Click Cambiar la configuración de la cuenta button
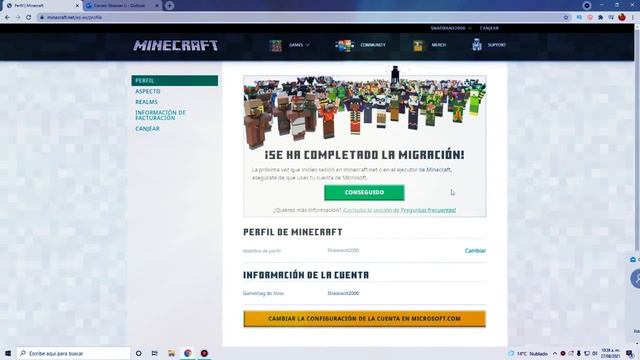 tap(364, 319)
